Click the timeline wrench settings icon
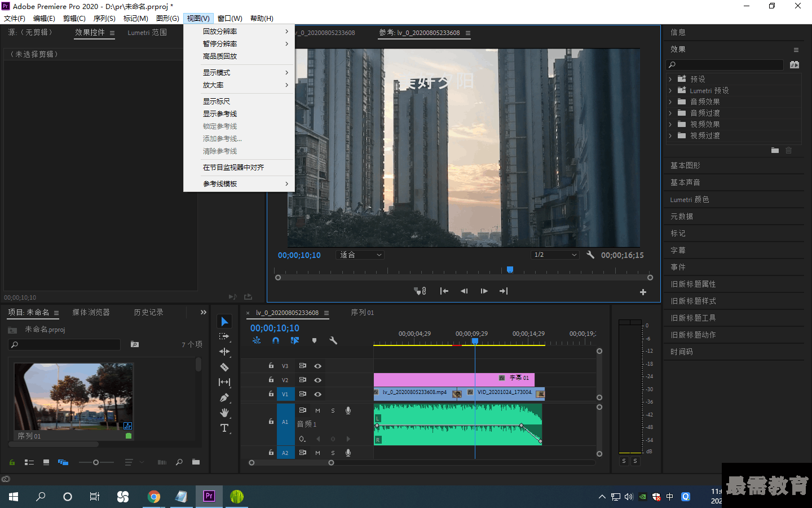812x508 pixels. point(333,340)
